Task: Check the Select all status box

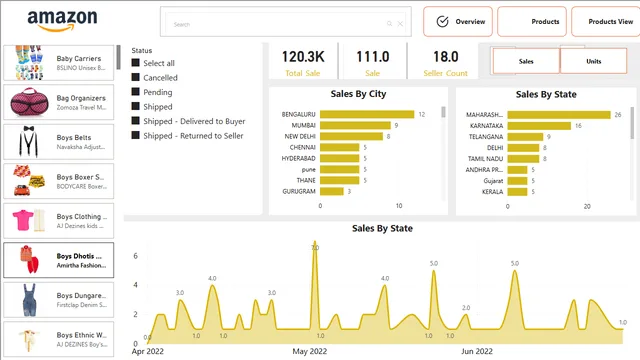Action: click(136, 62)
